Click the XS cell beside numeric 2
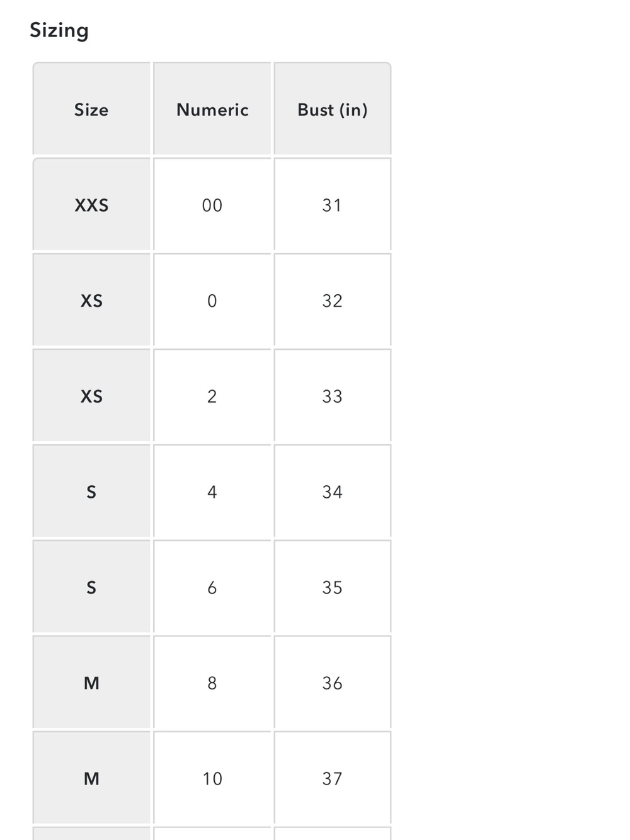The height and width of the screenshot is (840, 630). coord(91,396)
